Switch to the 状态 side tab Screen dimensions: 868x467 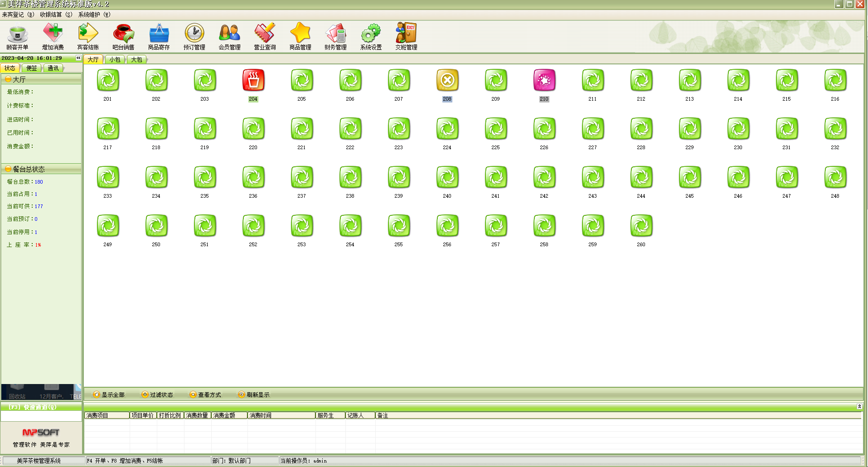tap(10, 68)
